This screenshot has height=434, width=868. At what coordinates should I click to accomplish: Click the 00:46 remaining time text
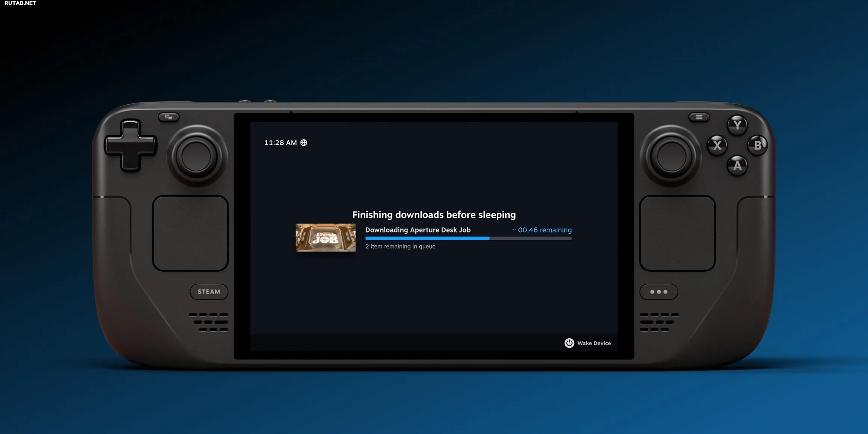[x=542, y=230]
